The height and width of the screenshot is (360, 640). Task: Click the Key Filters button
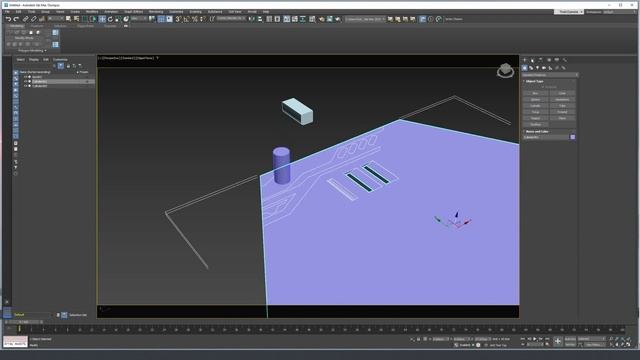tap(594, 345)
